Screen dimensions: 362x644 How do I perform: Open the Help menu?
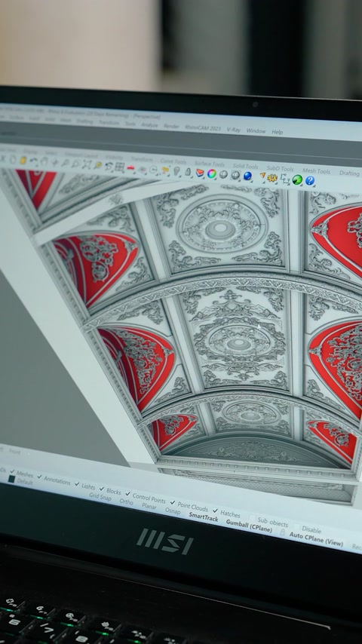coord(278,132)
